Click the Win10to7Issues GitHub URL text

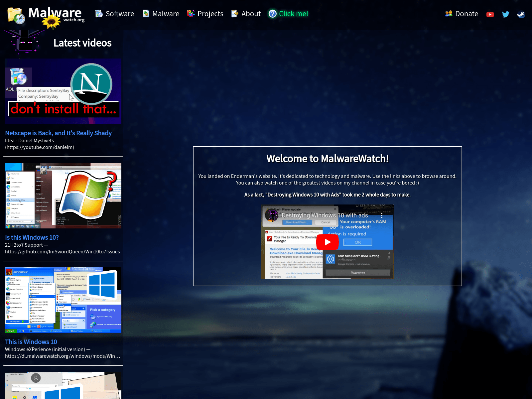63,252
